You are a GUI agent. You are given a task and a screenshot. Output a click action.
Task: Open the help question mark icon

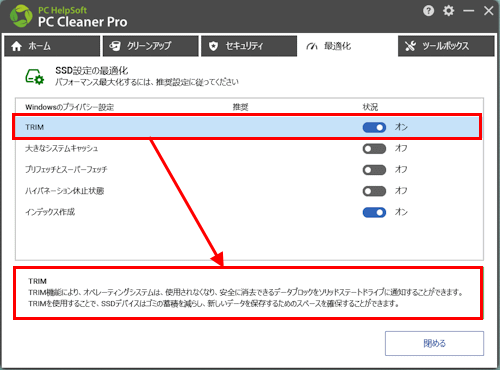point(428,11)
